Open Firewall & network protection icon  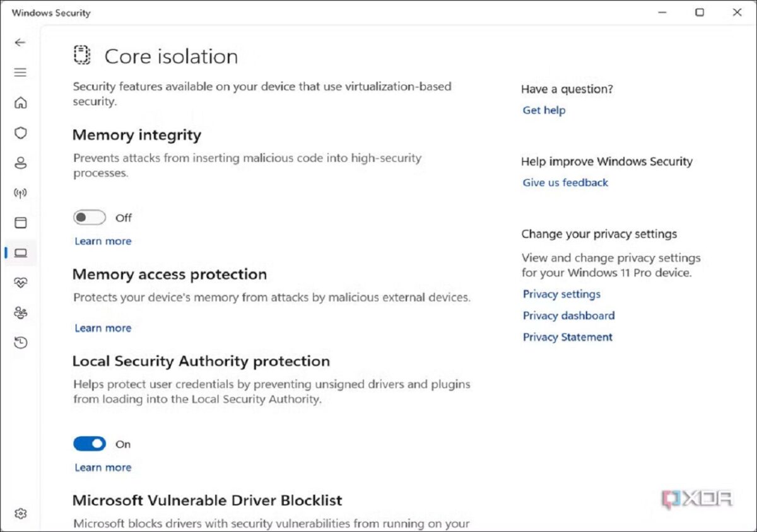[21, 193]
